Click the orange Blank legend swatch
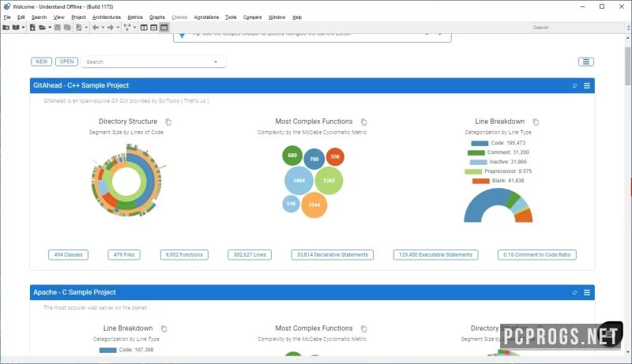 481,181
